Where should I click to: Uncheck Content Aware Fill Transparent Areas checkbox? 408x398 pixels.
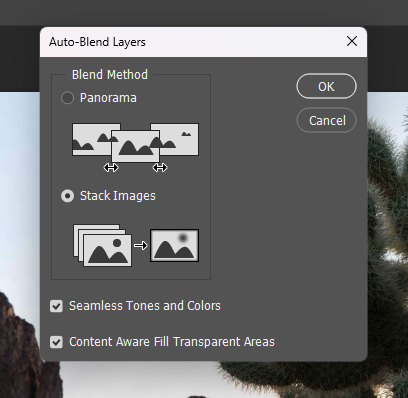(x=56, y=342)
